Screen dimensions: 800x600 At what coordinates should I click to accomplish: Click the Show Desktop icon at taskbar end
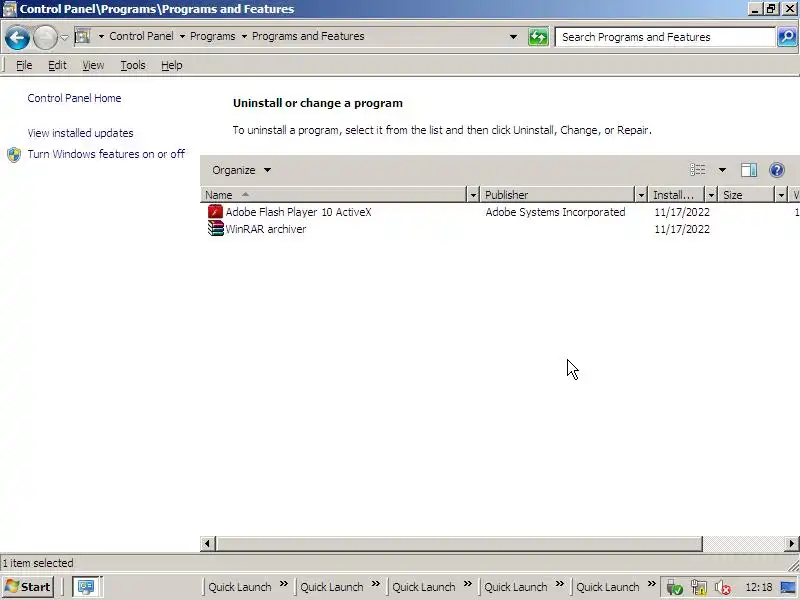(788, 588)
